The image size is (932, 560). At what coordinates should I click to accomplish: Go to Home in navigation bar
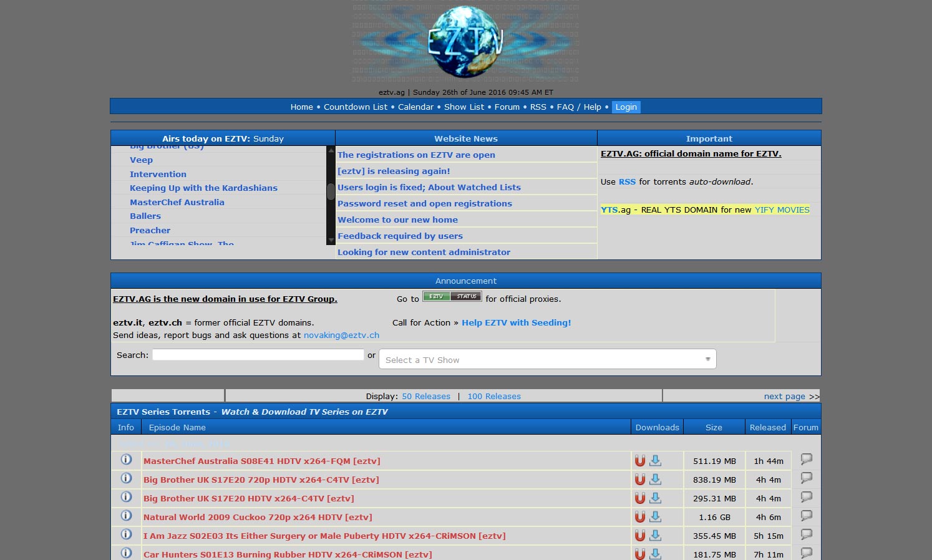point(302,107)
